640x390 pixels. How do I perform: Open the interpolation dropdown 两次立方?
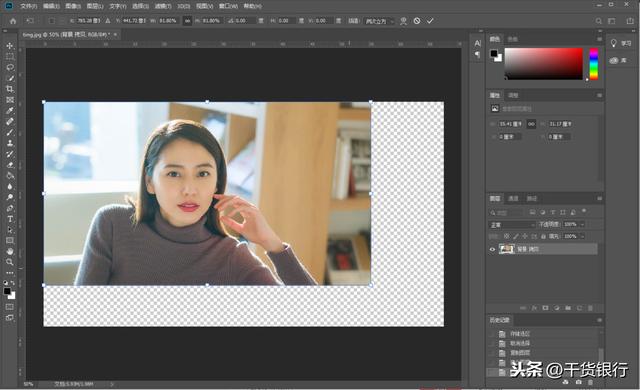(x=379, y=21)
